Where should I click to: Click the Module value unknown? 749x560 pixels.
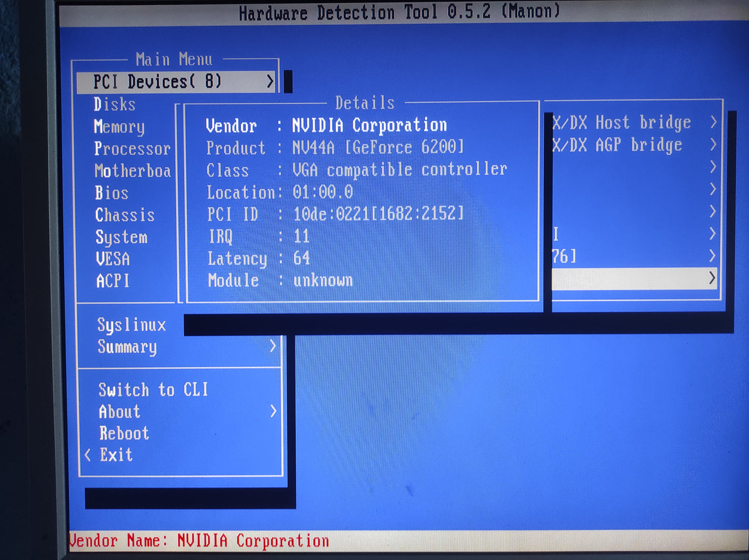pos(323,280)
